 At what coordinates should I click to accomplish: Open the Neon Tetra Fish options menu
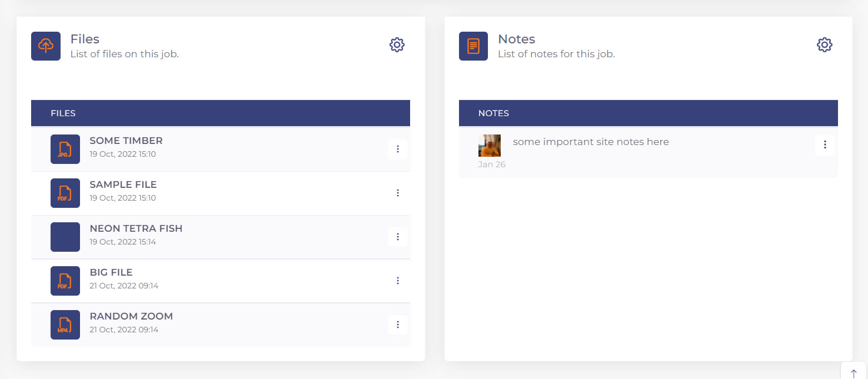pos(398,237)
